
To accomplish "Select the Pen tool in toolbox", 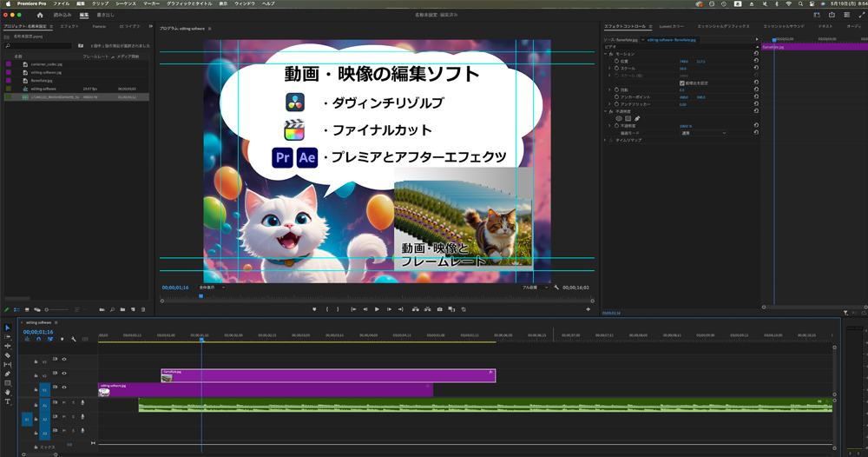I will [7, 374].
